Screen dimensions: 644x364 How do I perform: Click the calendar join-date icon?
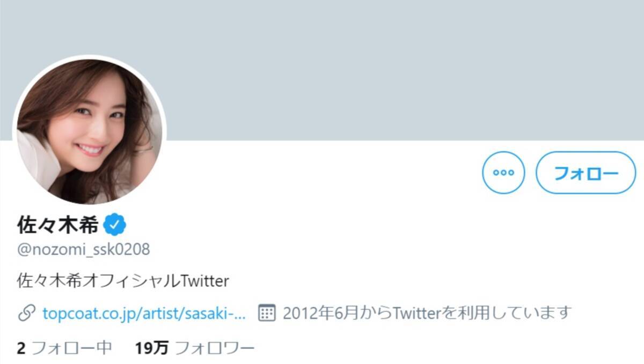[267, 313]
